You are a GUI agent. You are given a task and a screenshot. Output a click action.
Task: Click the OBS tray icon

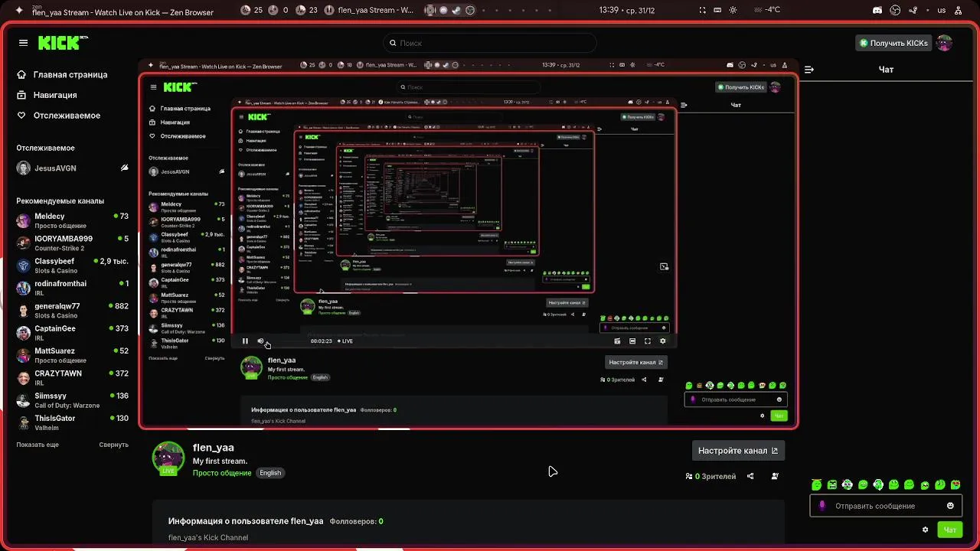click(895, 11)
